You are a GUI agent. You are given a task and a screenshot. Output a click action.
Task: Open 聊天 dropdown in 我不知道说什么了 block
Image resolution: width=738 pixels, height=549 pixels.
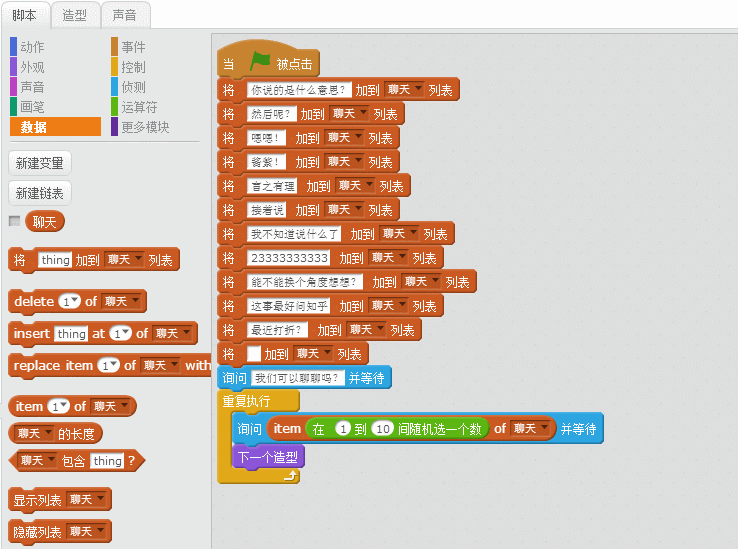click(x=399, y=234)
